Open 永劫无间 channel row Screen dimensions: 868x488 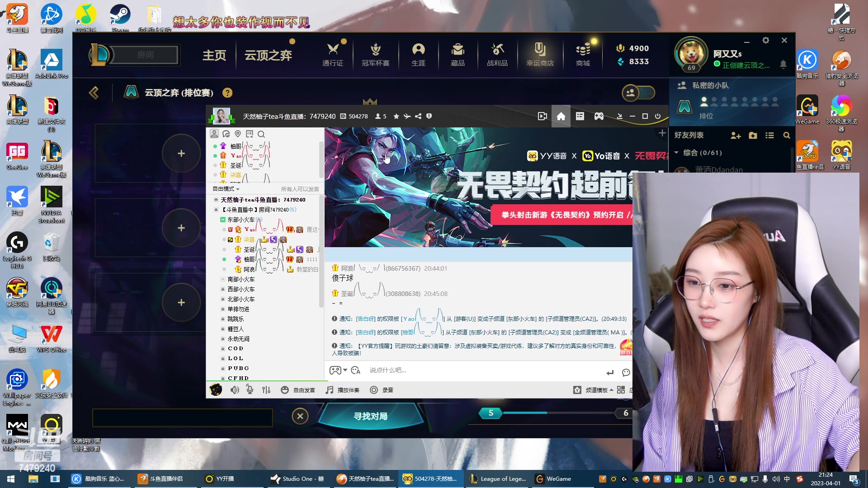click(x=238, y=339)
